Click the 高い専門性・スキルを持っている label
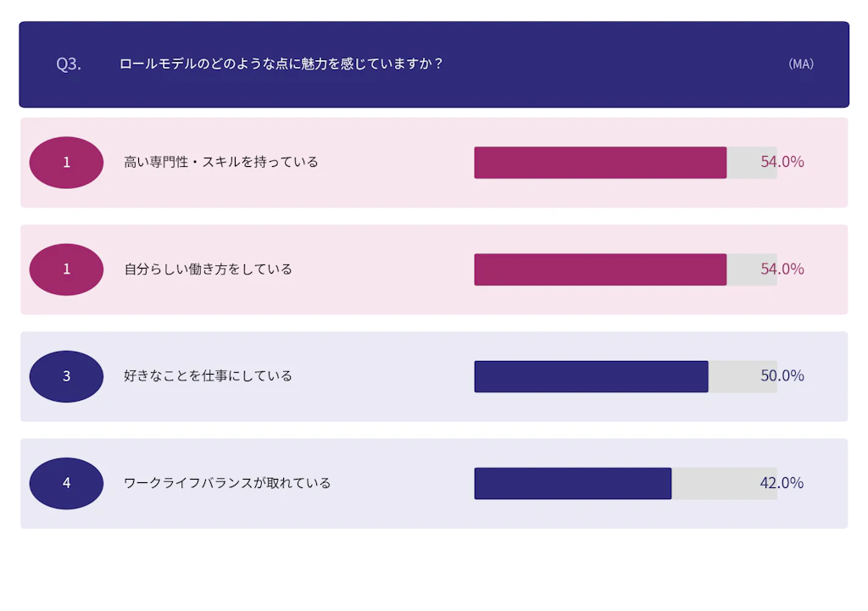868x611 pixels. [221, 162]
